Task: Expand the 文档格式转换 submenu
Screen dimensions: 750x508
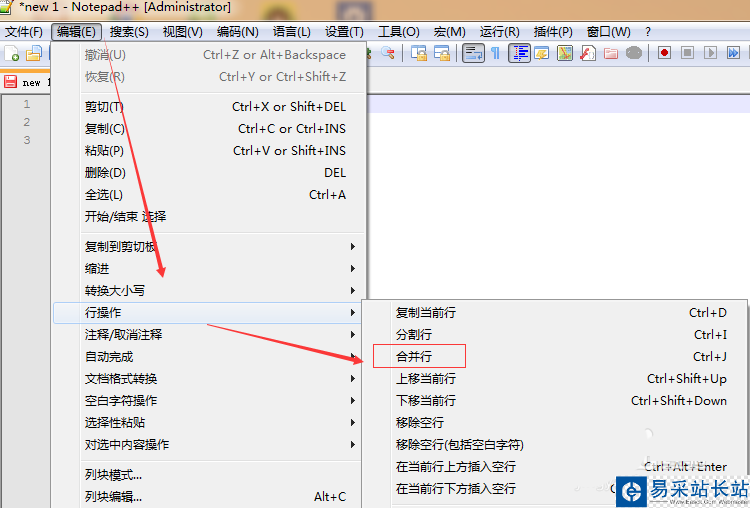Action: click(209, 378)
